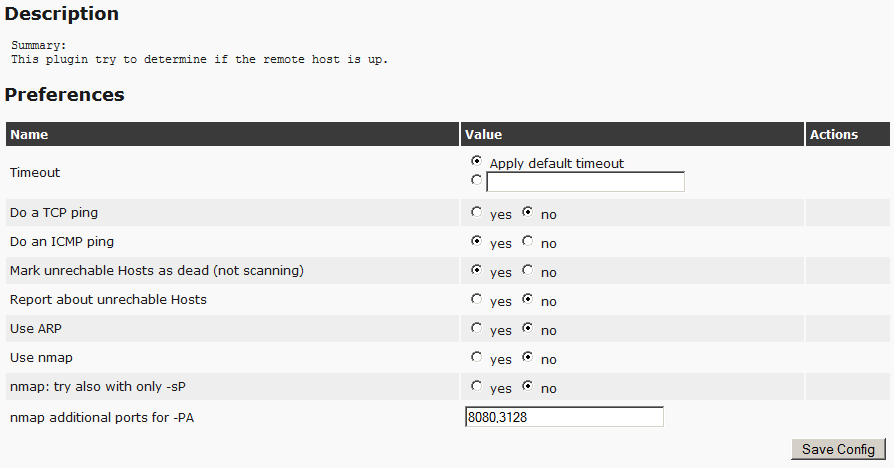This screenshot has width=894, height=468.
Task: Select Apply default timeout radio button
Action: 476,160
